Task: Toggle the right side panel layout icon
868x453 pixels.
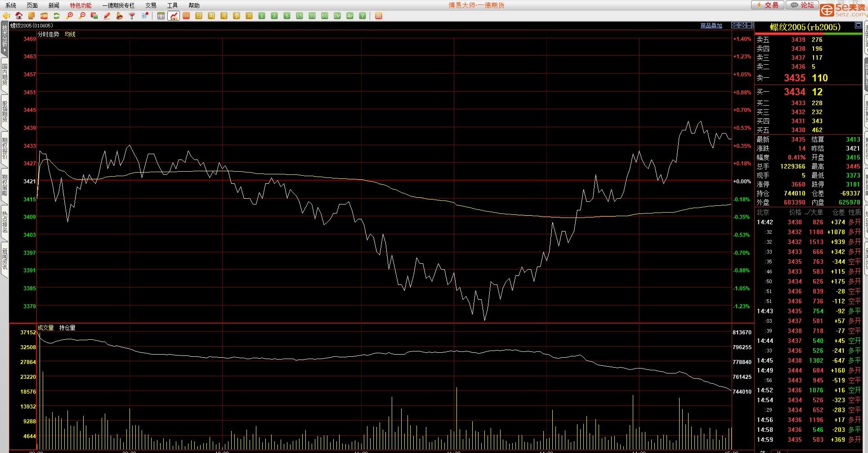Action: pos(750,25)
